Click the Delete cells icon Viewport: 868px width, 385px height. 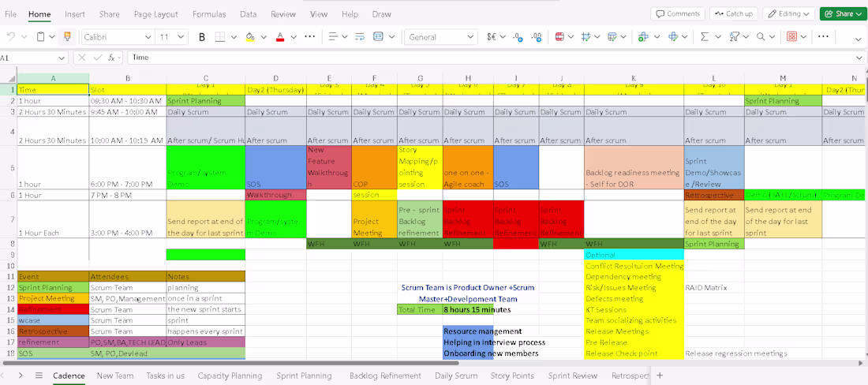tap(673, 37)
